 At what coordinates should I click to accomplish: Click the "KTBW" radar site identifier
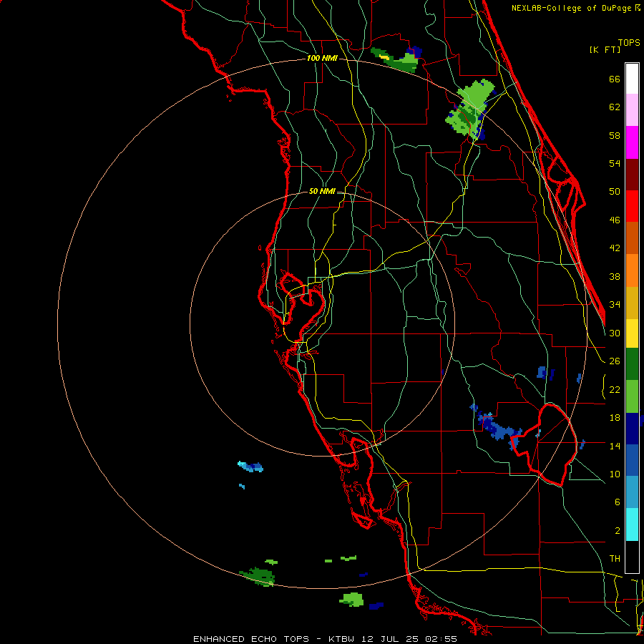[x=341, y=639]
